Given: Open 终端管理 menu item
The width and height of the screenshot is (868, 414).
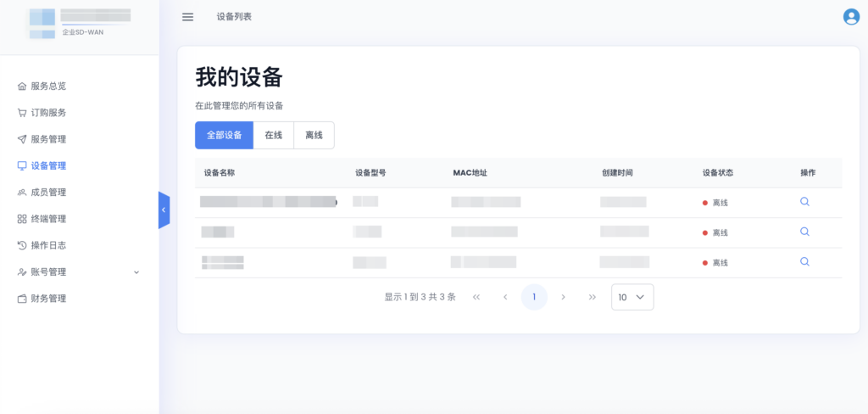Looking at the screenshot, I should (x=47, y=219).
